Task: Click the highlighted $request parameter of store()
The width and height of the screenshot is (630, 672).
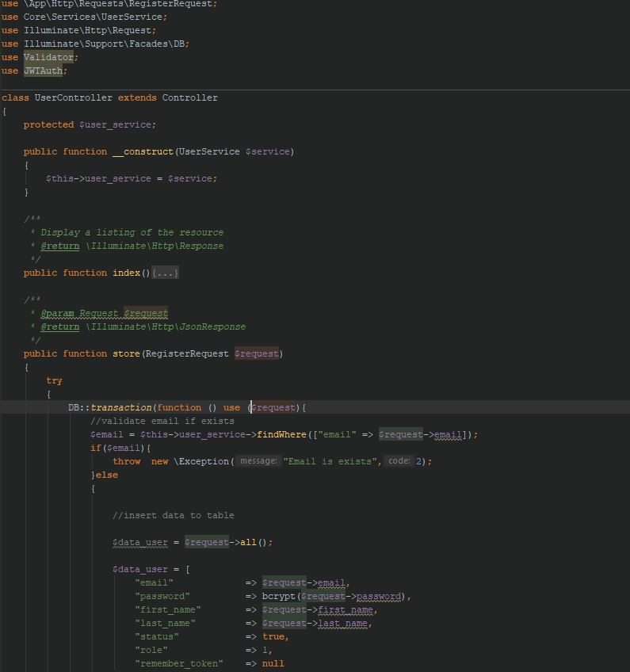Action: coord(257,354)
